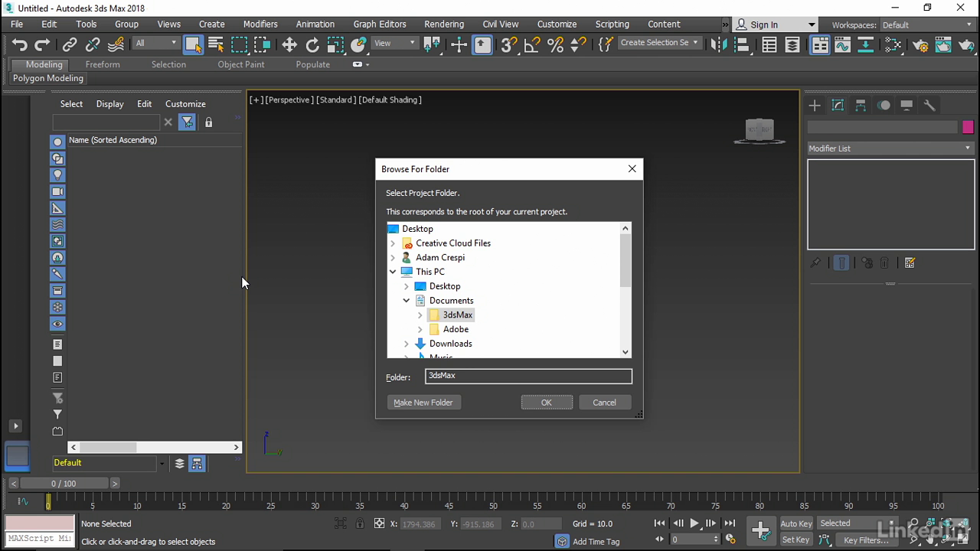Expand Creative Cloud Files tree node
This screenshot has height=551, width=980.
[393, 243]
